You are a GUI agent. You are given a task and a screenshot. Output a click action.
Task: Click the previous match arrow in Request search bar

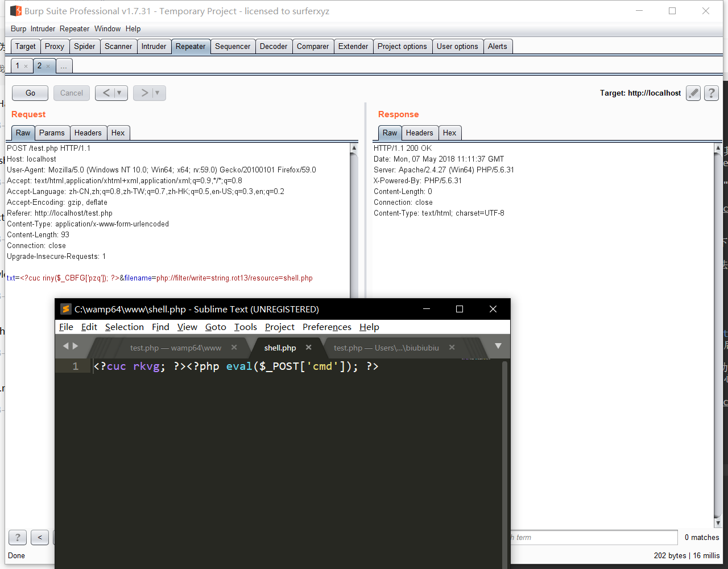[x=40, y=537]
